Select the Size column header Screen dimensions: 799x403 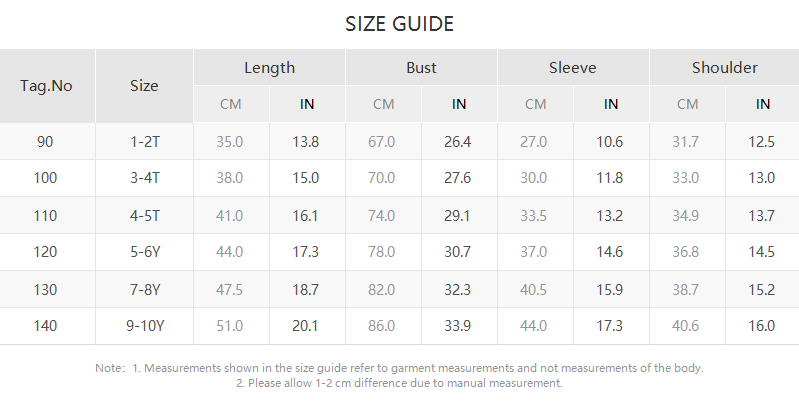pyautogui.click(x=144, y=86)
